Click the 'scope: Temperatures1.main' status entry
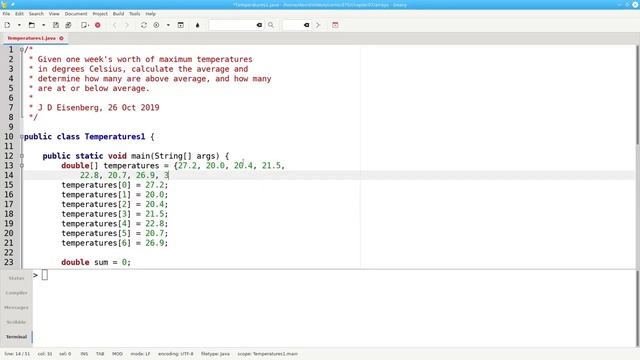Viewport: 640px width, 360px height. [268, 354]
